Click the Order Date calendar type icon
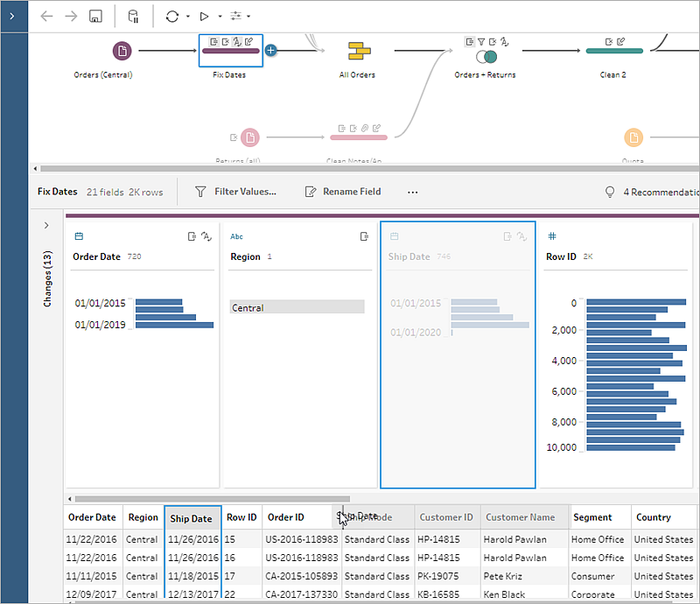The width and height of the screenshot is (700, 604). click(79, 236)
